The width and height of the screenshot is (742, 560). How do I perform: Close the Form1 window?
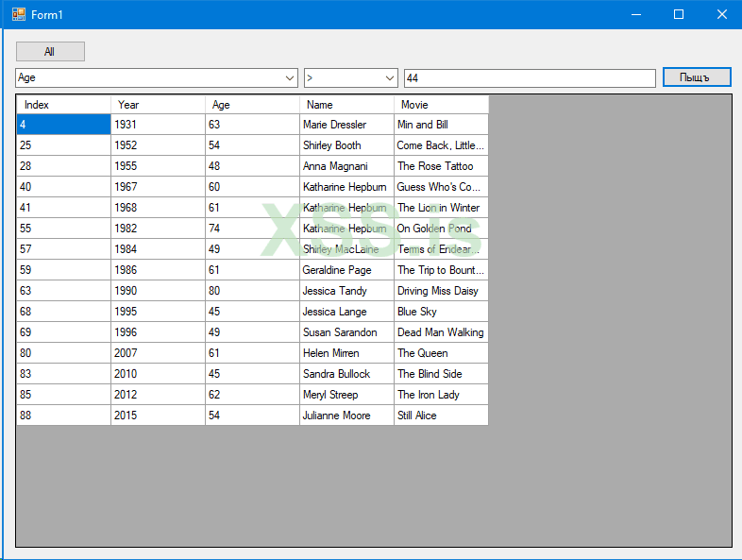point(721,15)
